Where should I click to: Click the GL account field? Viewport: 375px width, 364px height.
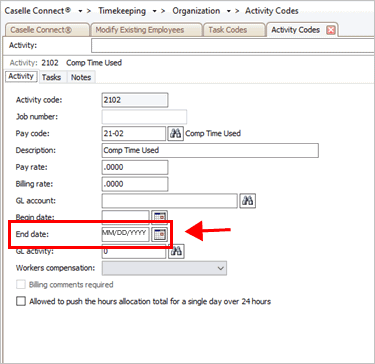click(170, 201)
